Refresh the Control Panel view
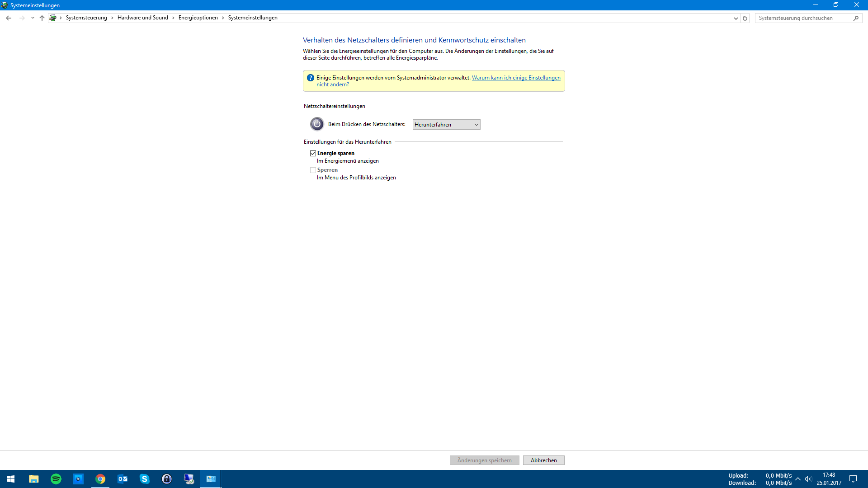868x488 pixels. point(745,18)
